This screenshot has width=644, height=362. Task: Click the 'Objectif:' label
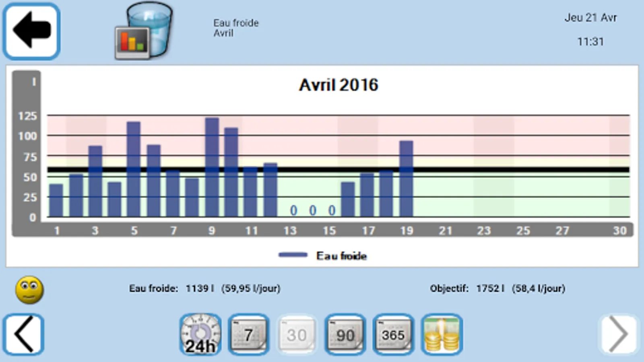[449, 288]
